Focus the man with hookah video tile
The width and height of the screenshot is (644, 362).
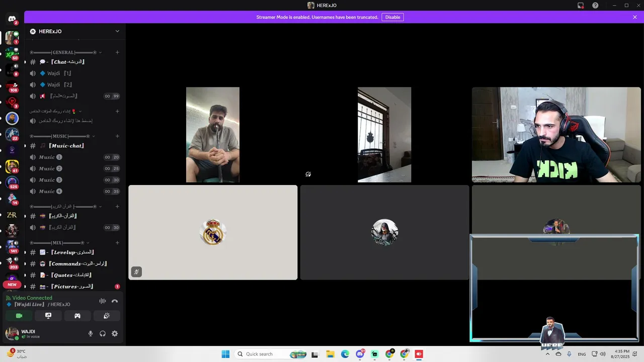click(213, 135)
